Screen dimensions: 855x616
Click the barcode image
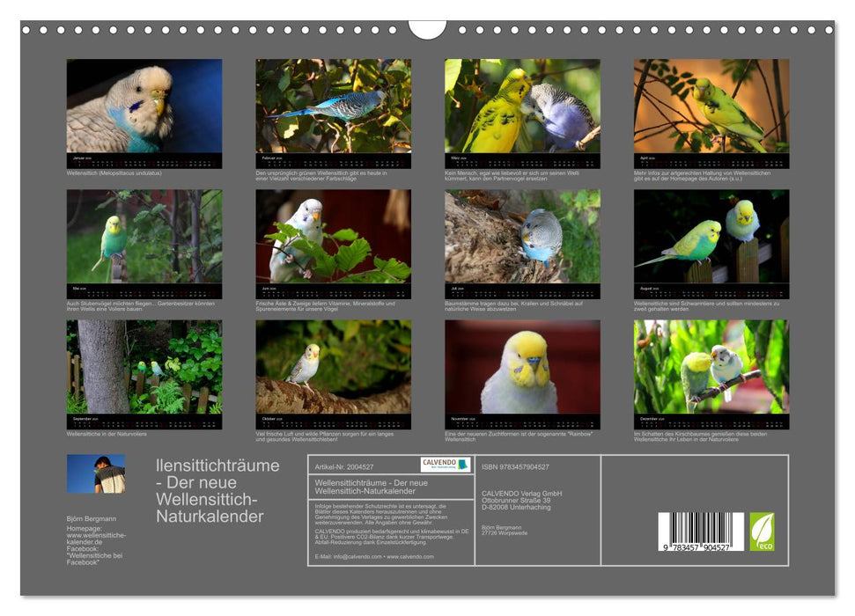click(701, 532)
